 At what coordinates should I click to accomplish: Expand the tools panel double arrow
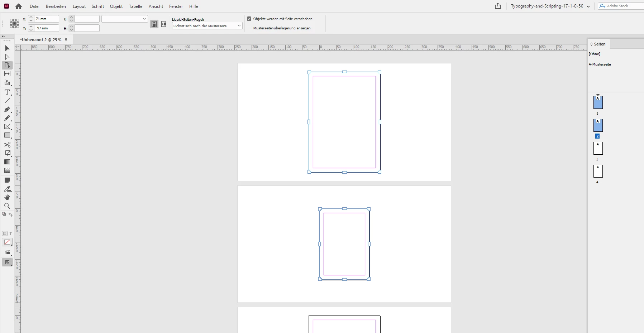(x=3, y=37)
